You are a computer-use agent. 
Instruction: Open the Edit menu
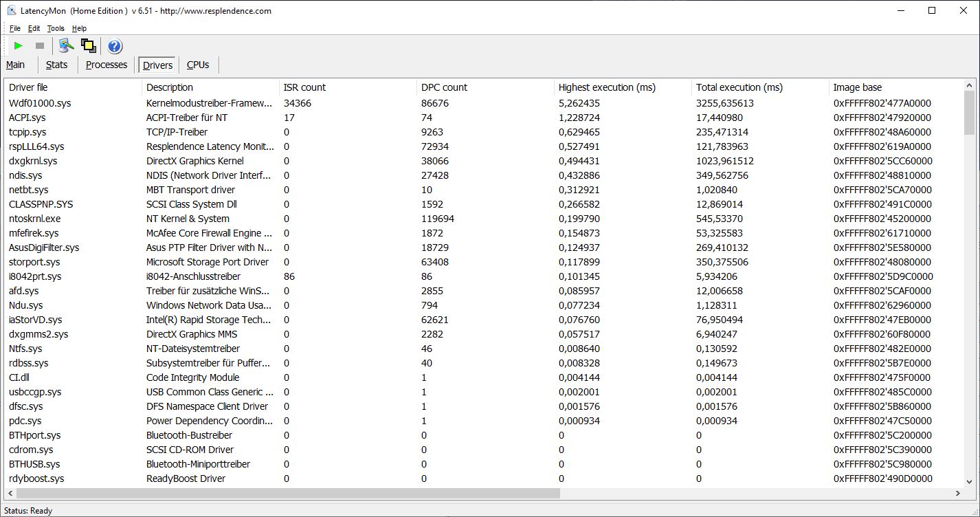click(x=34, y=28)
